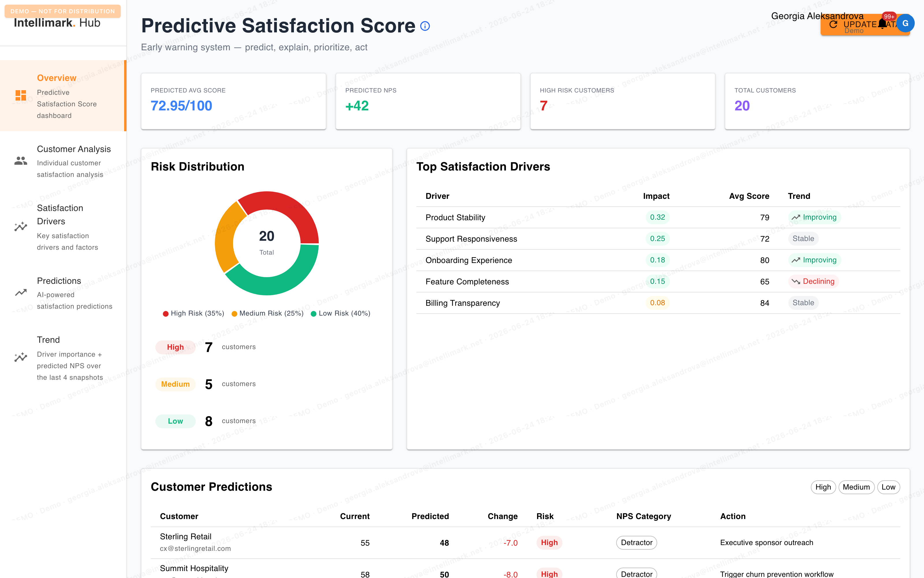Image resolution: width=924 pixels, height=578 pixels.
Task: Go to the Satisfaction Drivers page
Action: [x=64, y=227]
